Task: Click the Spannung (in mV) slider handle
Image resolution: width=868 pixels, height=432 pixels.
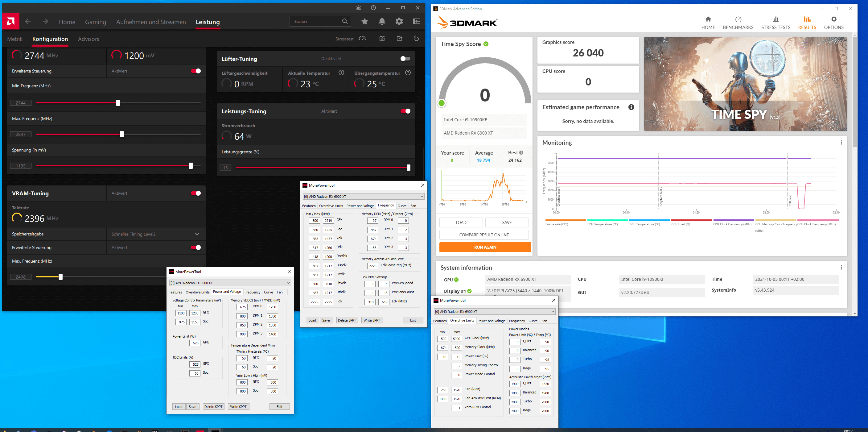Action: pos(191,166)
